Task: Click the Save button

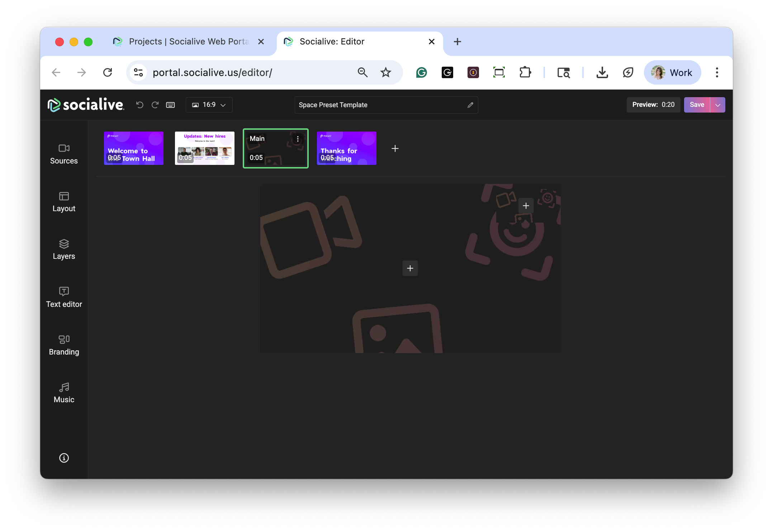Action: tap(697, 105)
